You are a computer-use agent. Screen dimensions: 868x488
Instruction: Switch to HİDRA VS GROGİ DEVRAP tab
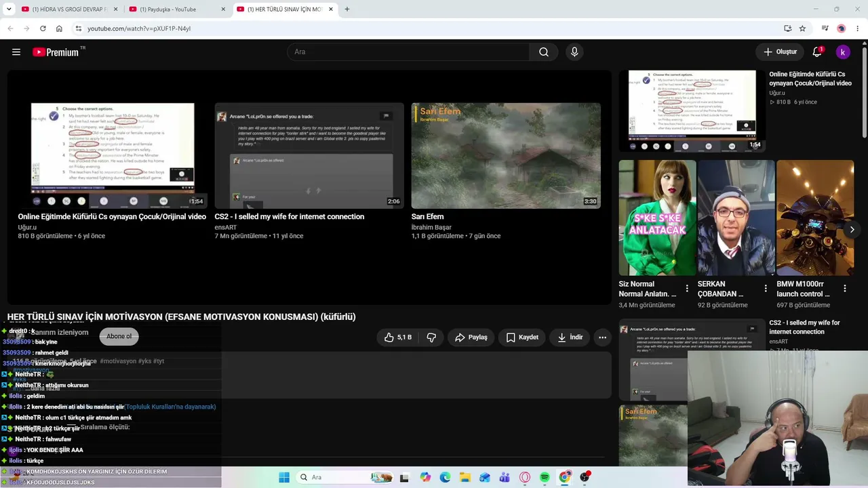[x=69, y=9]
